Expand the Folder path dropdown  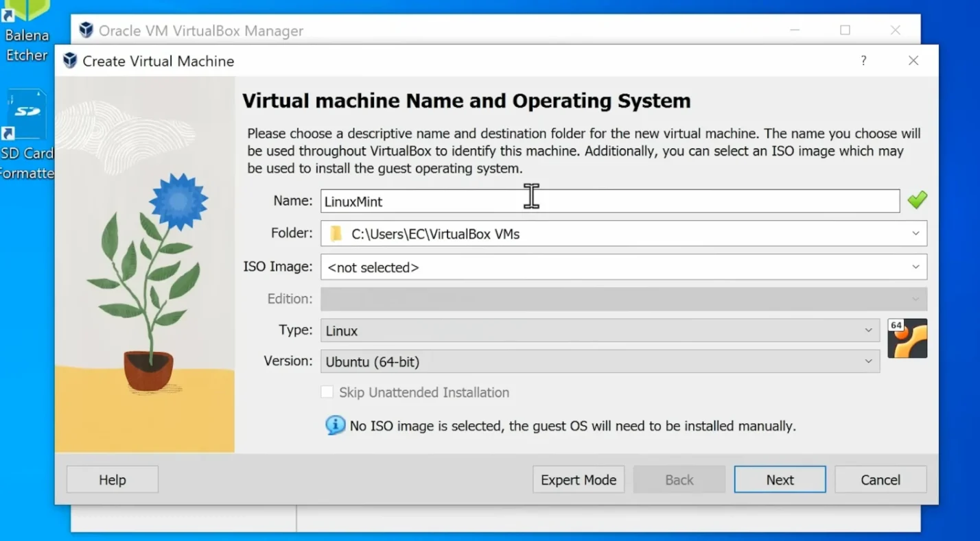click(x=915, y=233)
